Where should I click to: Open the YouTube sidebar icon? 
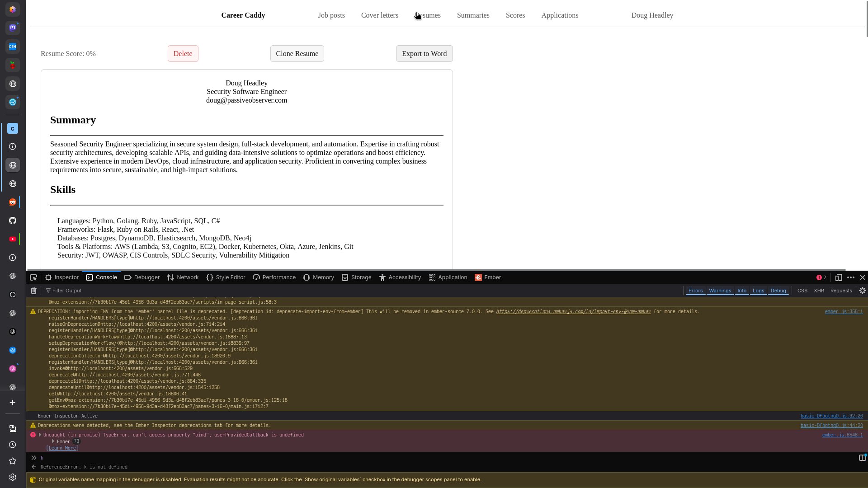coord(13,239)
